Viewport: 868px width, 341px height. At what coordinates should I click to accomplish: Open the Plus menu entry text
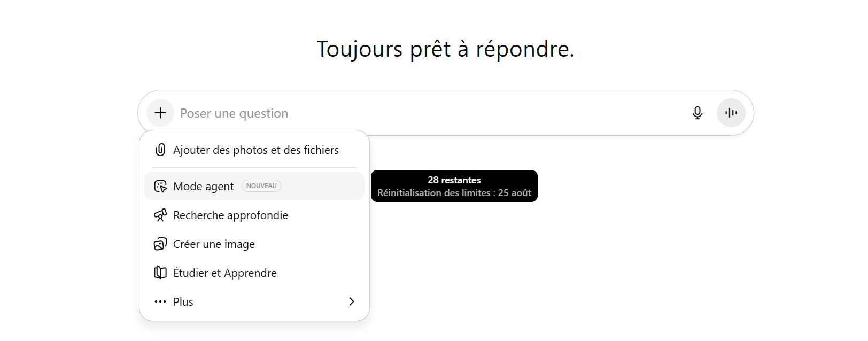(183, 302)
